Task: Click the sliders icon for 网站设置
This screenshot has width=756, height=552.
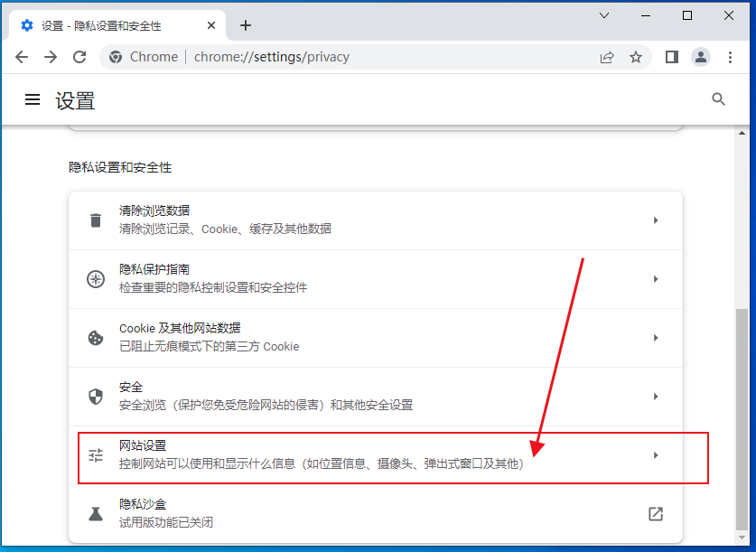Action: click(x=96, y=455)
